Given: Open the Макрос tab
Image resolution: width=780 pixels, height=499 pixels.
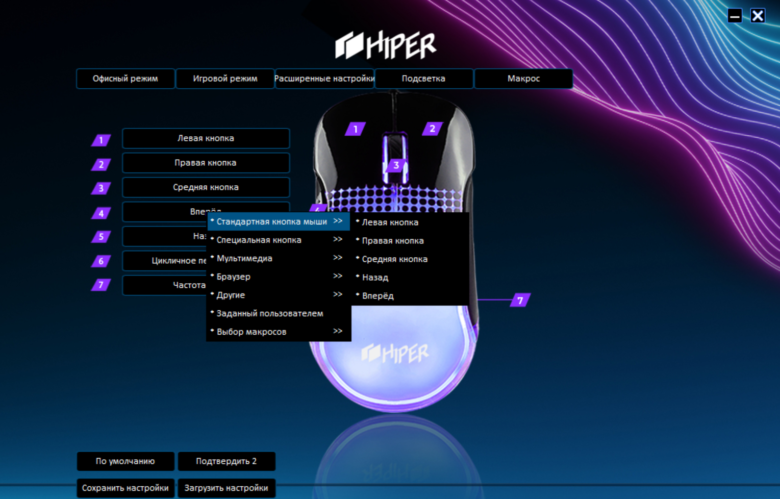Looking at the screenshot, I should (x=523, y=79).
